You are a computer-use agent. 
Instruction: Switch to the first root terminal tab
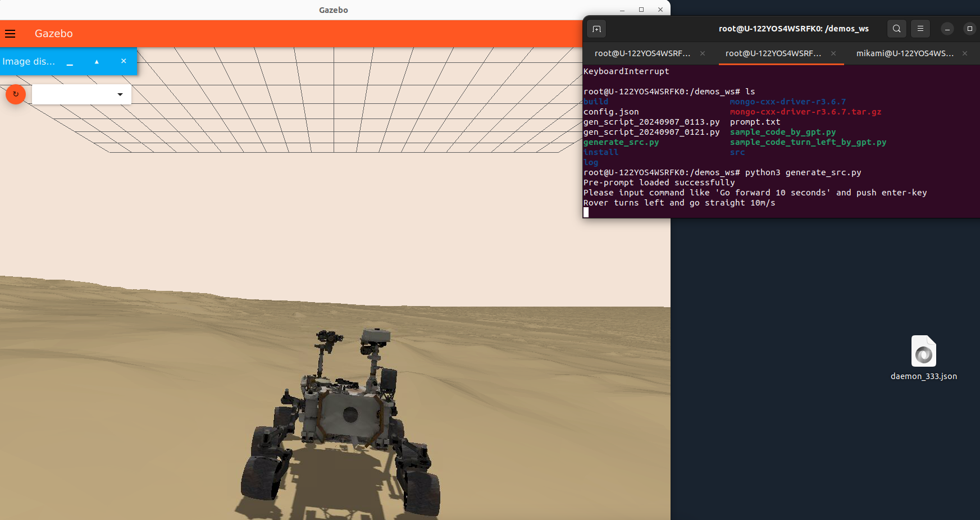pos(642,53)
